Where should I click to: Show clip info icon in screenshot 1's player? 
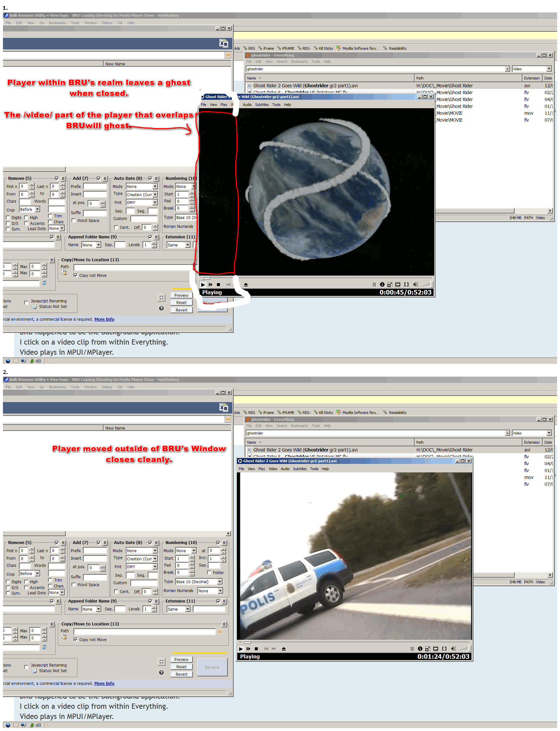pyautogui.click(x=382, y=284)
